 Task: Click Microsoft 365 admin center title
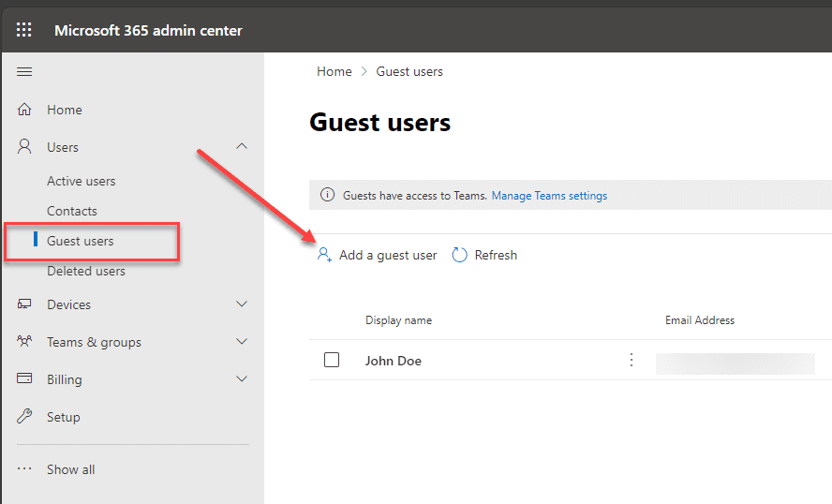click(148, 31)
